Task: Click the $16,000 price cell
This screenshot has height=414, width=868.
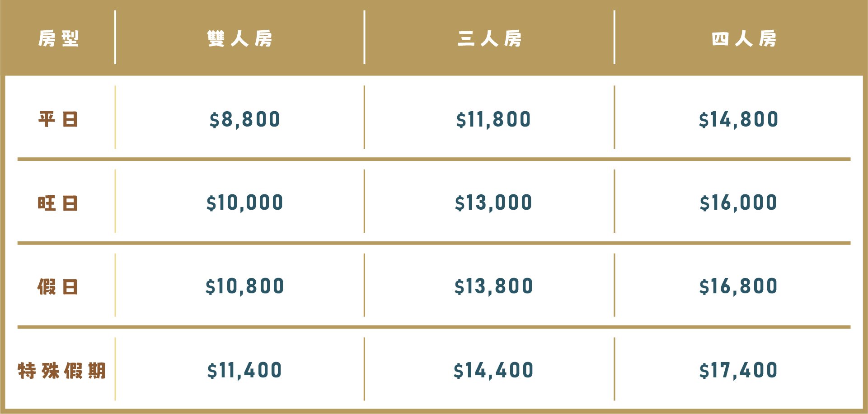Action: point(738,203)
